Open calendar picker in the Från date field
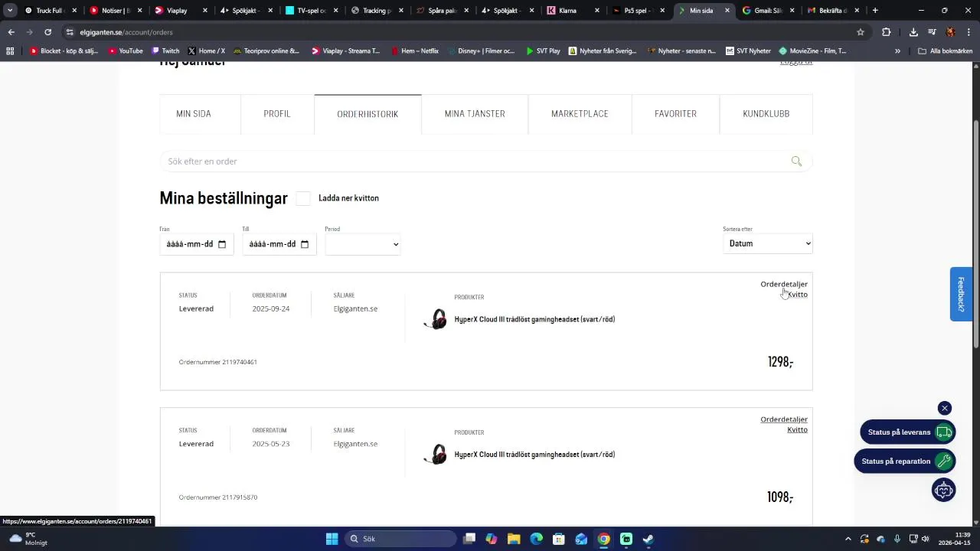This screenshot has height=551, width=980. 222,244
